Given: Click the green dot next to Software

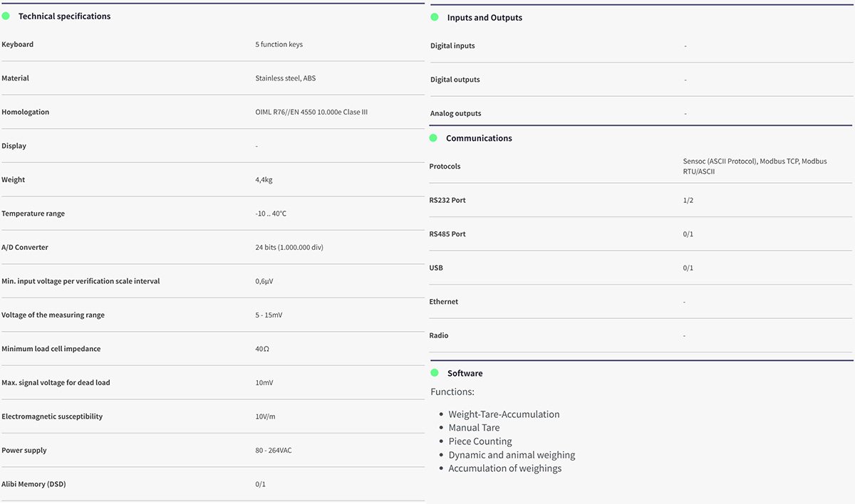Looking at the screenshot, I should tap(435, 373).
